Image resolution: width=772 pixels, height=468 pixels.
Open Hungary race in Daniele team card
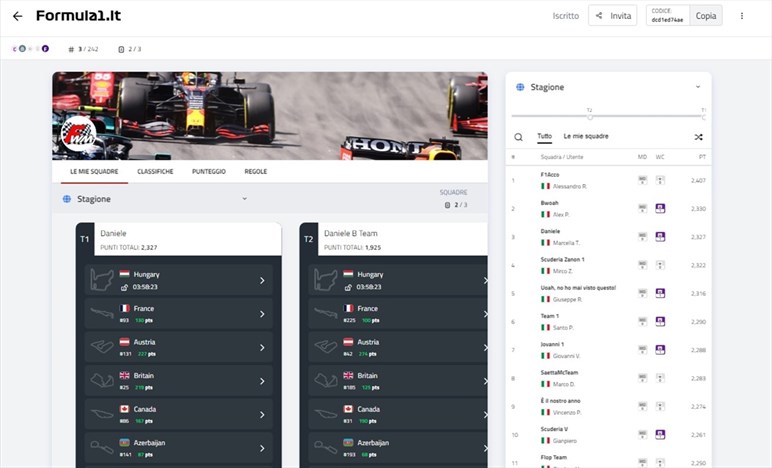[178, 280]
